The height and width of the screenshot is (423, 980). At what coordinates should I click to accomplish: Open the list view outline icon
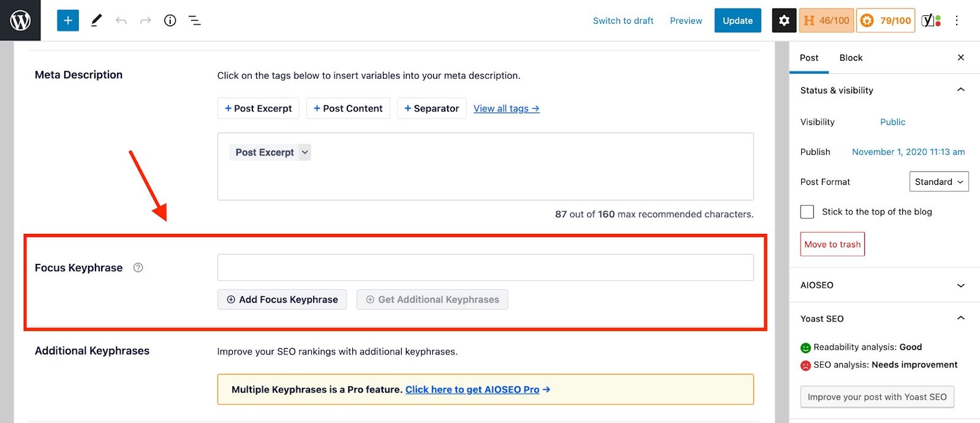195,20
